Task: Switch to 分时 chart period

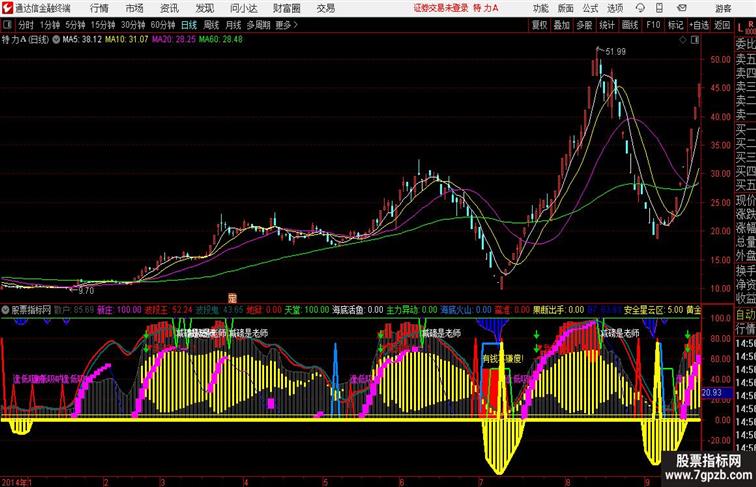Action: point(26,25)
